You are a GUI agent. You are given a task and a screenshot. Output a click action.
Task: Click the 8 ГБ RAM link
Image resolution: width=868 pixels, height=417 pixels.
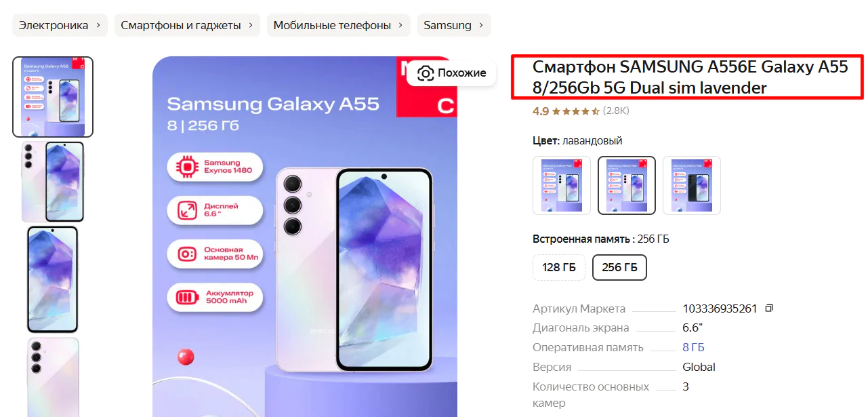pyautogui.click(x=694, y=347)
